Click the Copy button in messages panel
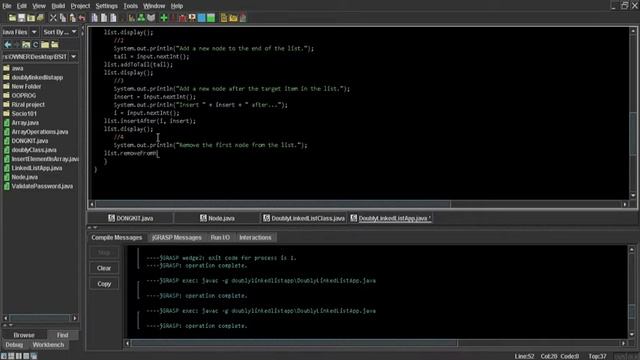This screenshot has height=360, width=640. tap(104, 284)
